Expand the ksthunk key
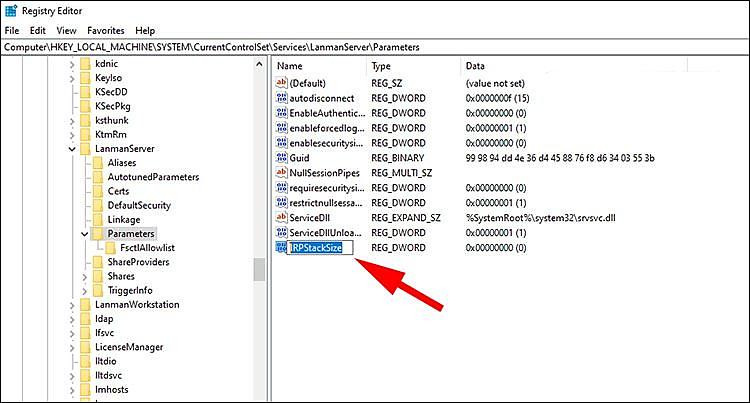 72,121
